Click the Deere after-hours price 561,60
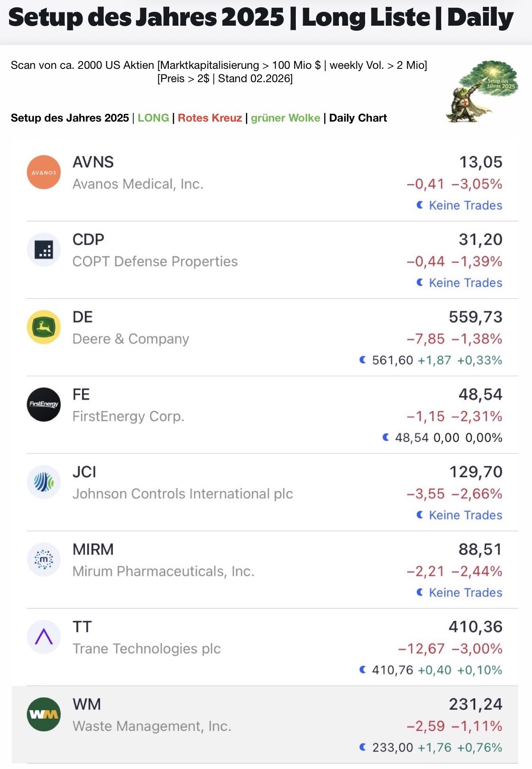Screen dimensions: 532x769 (393, 361)
